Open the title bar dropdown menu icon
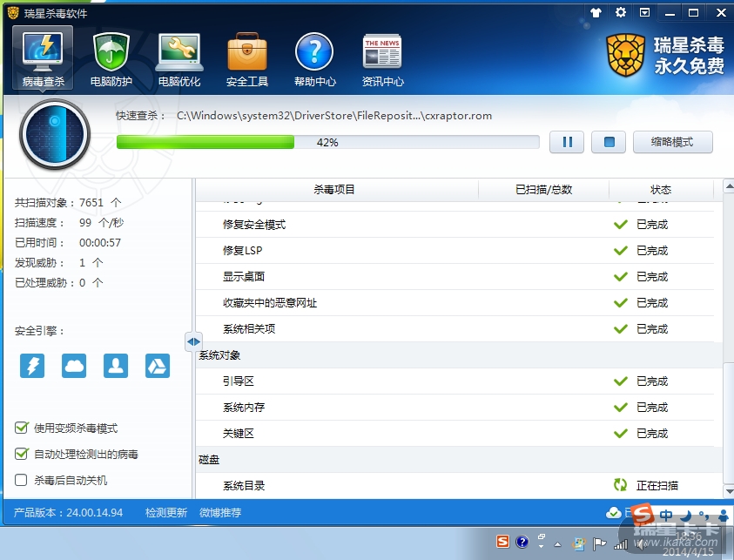 point(645,13)
